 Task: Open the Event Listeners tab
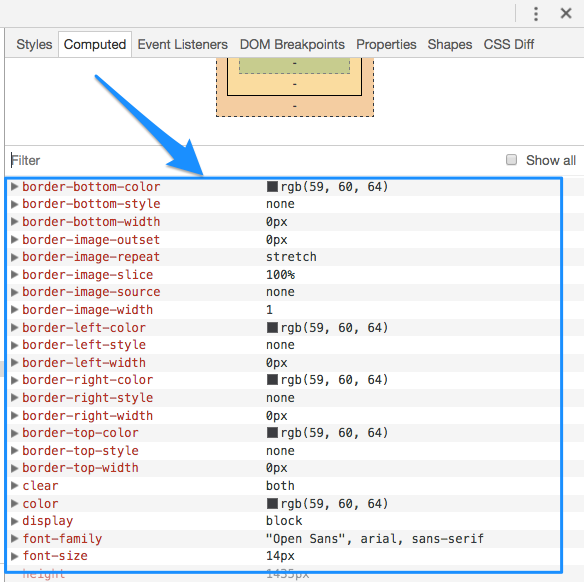click(x=182, y=44)
